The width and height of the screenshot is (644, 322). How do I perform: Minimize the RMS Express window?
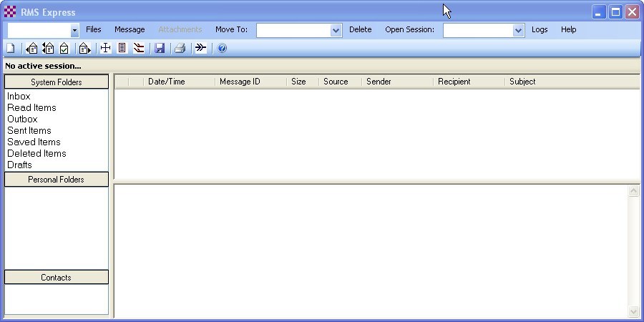click(599, 12)
